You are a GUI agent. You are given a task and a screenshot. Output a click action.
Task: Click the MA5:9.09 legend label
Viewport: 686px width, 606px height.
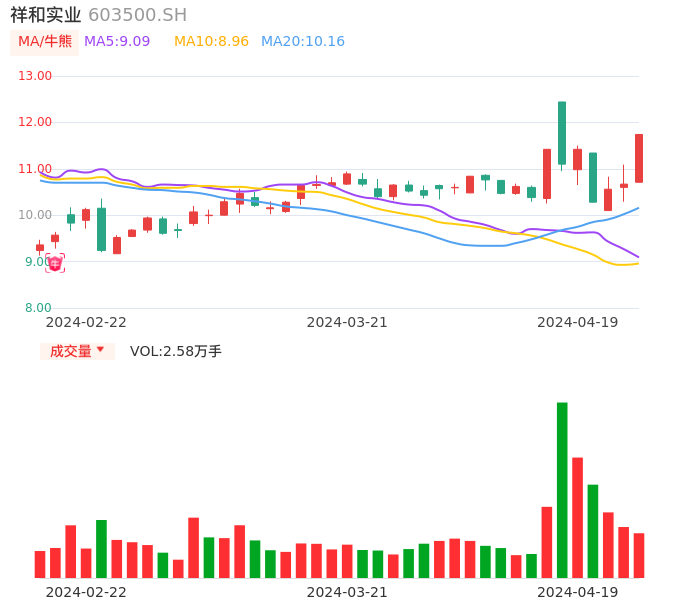tap(117, 42)
